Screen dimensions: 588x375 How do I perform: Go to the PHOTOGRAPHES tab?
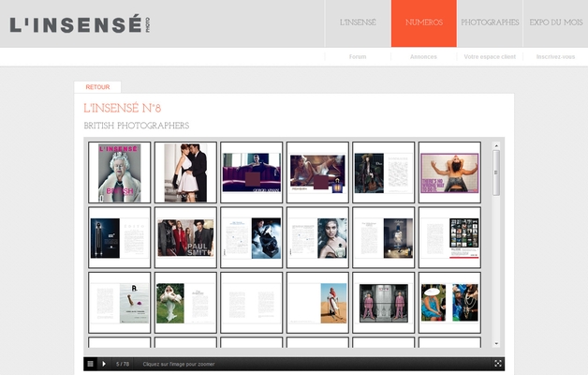[490, 22]
